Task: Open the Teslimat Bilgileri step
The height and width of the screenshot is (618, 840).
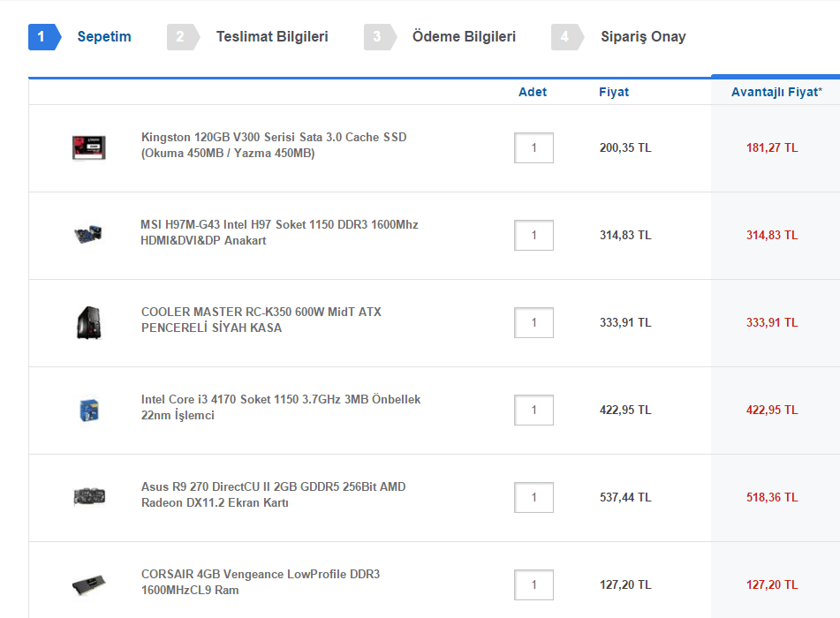Action: [x=272, y=37]
